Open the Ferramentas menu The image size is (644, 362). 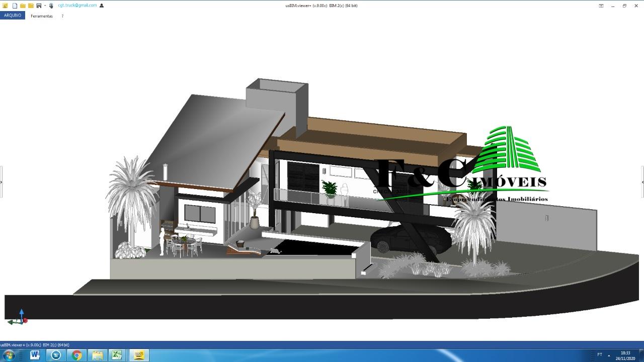click(41, 16)
